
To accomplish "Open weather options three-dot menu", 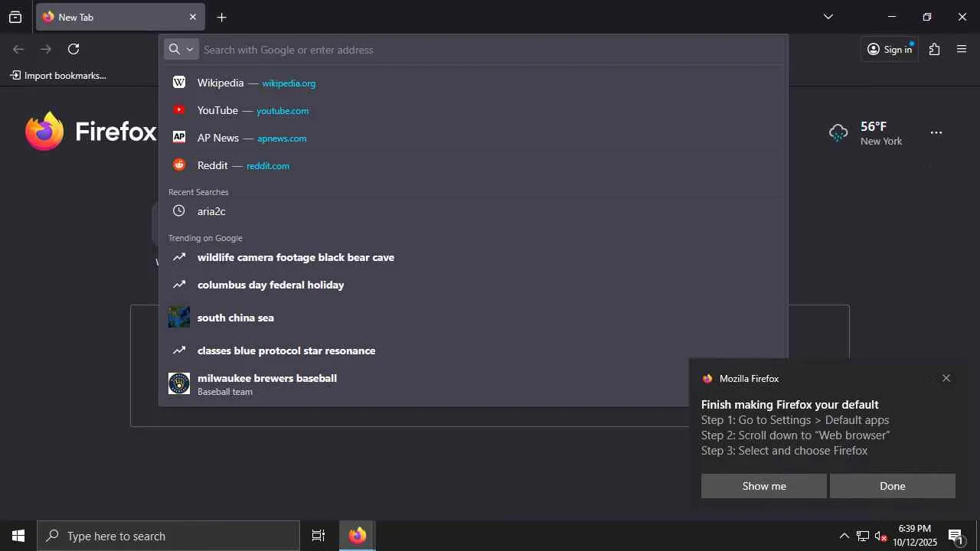I will [x=936, y=133].
